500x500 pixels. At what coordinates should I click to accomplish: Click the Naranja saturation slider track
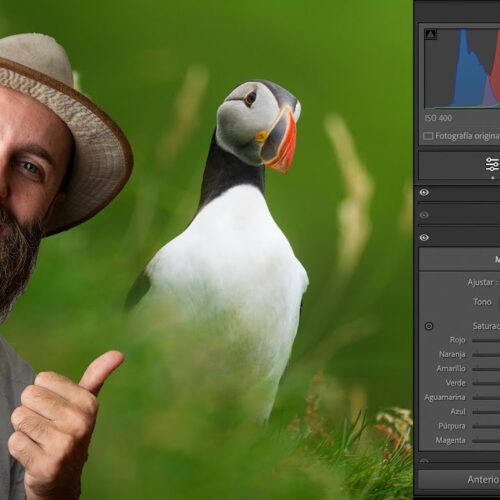click(486, 355)
